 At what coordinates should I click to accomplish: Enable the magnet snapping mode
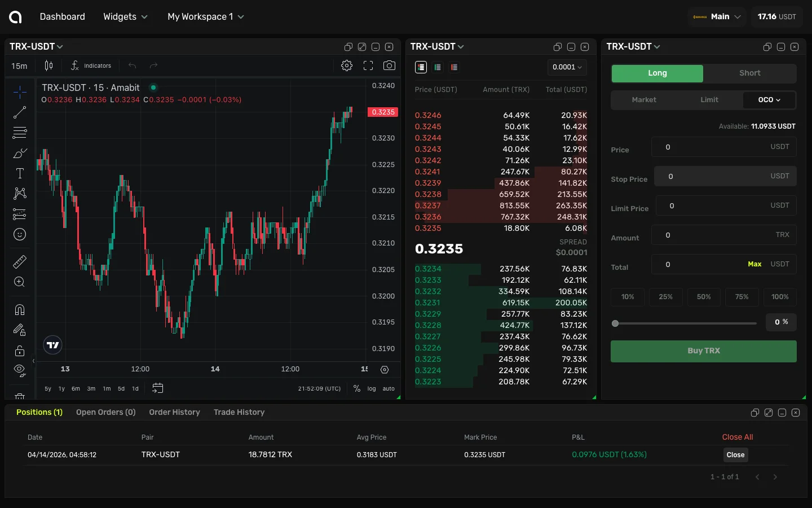(19, 310)
